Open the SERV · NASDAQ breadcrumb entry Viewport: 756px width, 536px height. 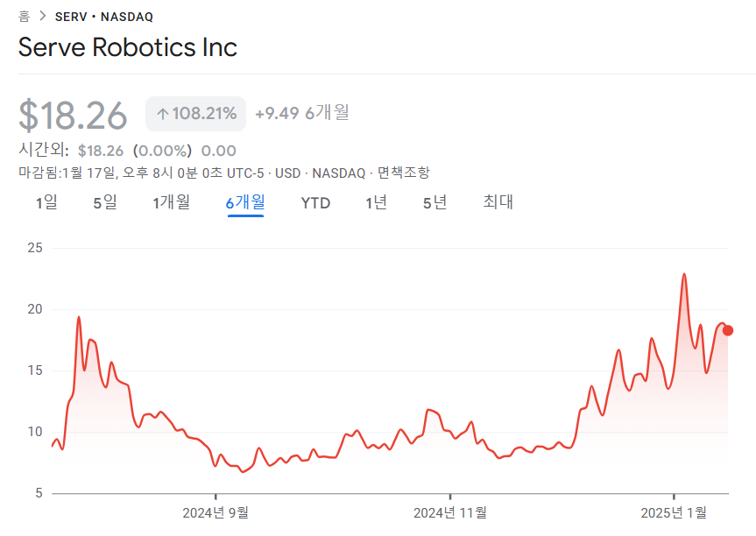103,16
